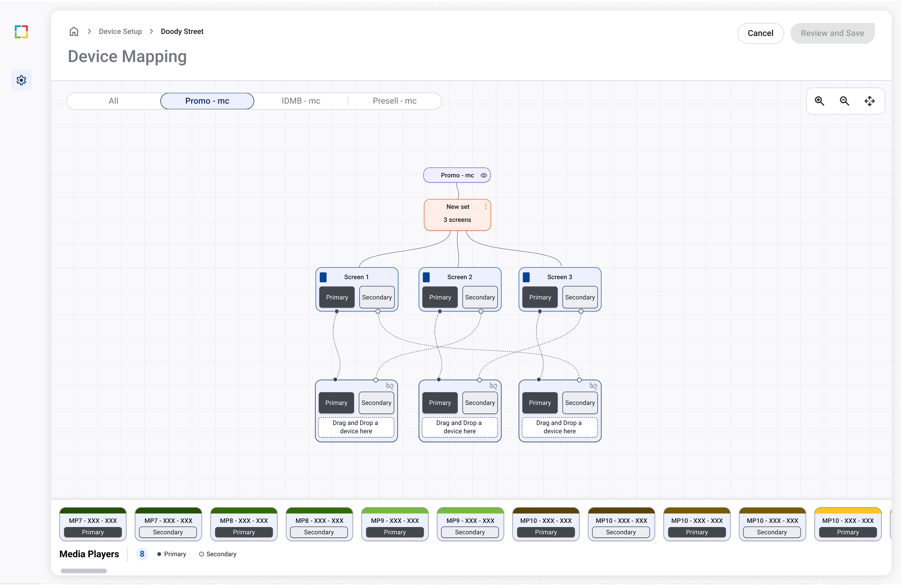The image size is (903, 588).
Task: Select Primary under Screen 3
Action: pos(540,297)
